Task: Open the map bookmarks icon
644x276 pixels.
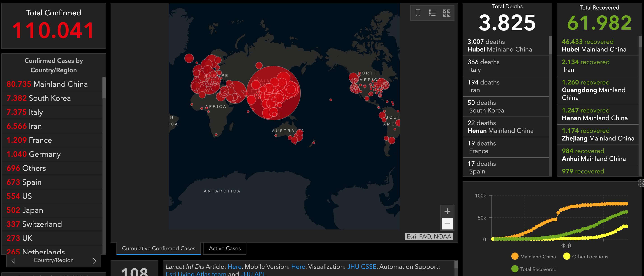Action: (417, 13)
